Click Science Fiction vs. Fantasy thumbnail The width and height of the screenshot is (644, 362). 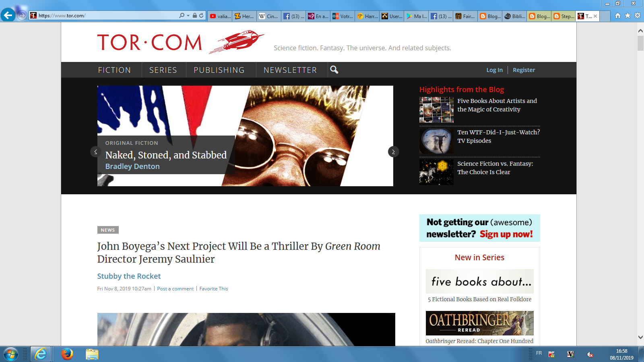click(436, 172)
